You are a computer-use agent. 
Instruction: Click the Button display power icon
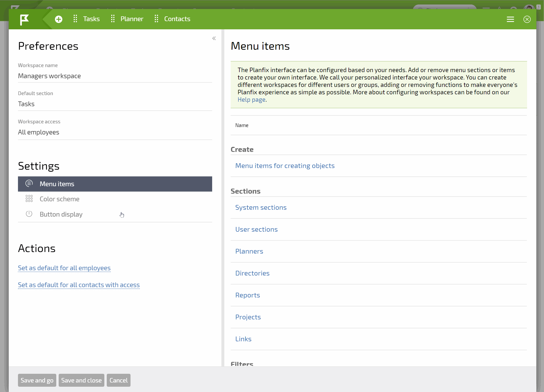(x=29, y=213)
